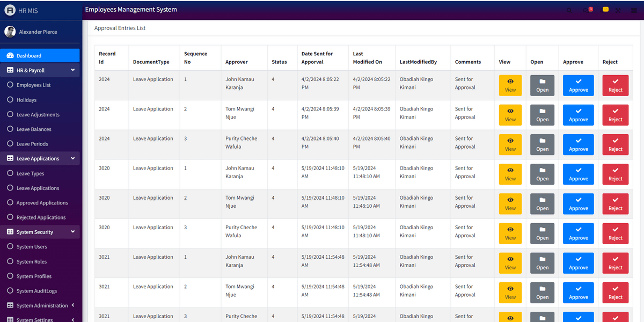Click Alexander Pierce profile thumbnail
644x322 pixels.
click(x=9, y=31)
